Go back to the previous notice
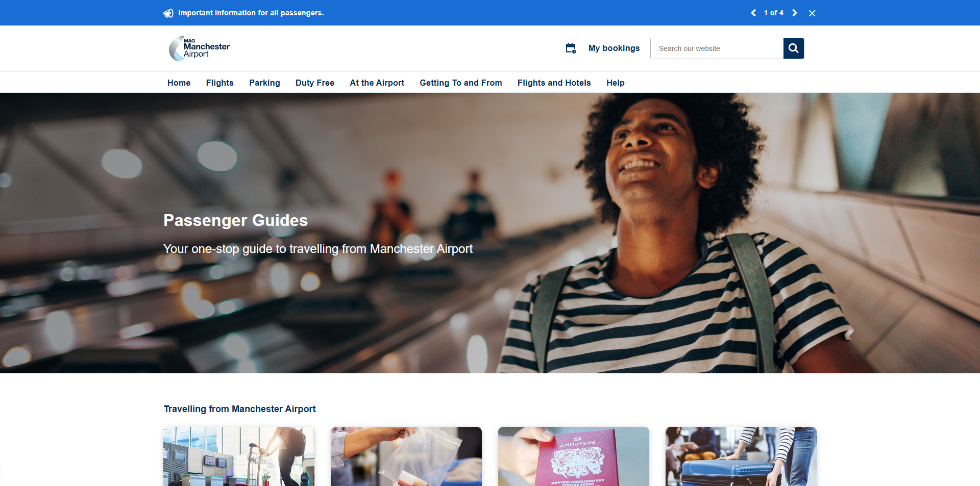Image resolution: width=980 pixels, height=486 pixels. pyautogui.click(x=754, y=13)
